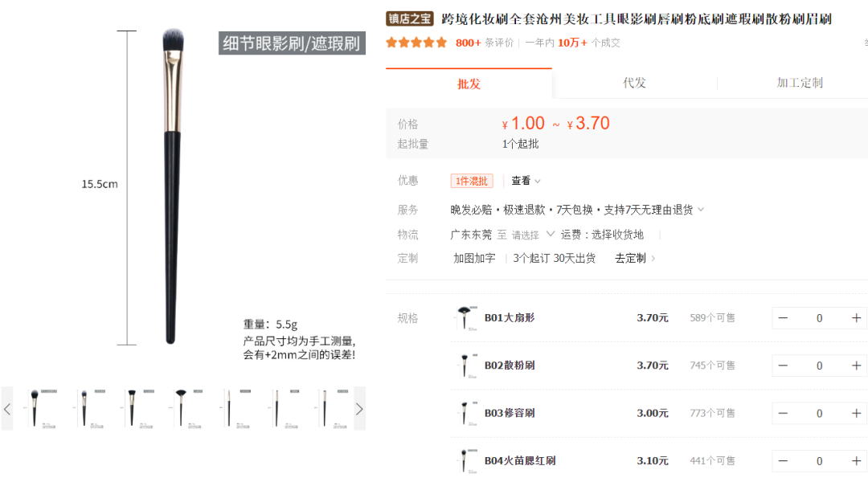
Task: Open the 800+ 条评价 reviews link
Action: pyautogui.click(x=484, y=43)
